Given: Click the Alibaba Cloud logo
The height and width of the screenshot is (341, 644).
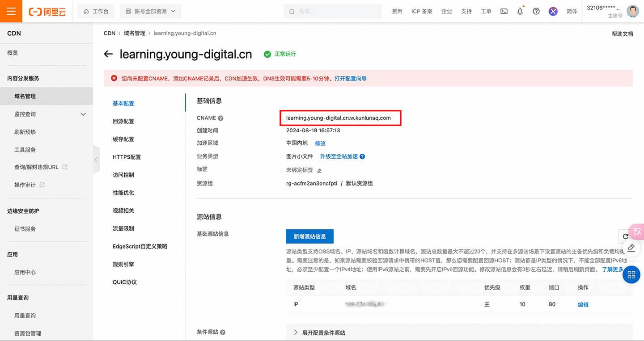Looking at the screenshot, I should [x=47, y=12].
